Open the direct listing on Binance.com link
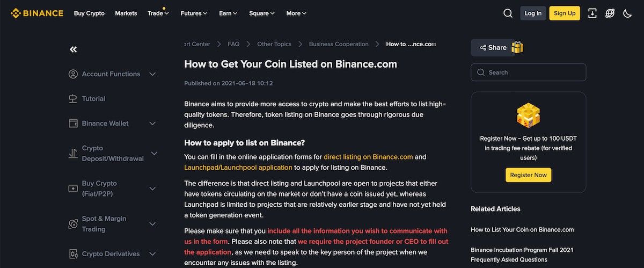Image resolution: width=644 pixels, height=268 pixels. 368,157
